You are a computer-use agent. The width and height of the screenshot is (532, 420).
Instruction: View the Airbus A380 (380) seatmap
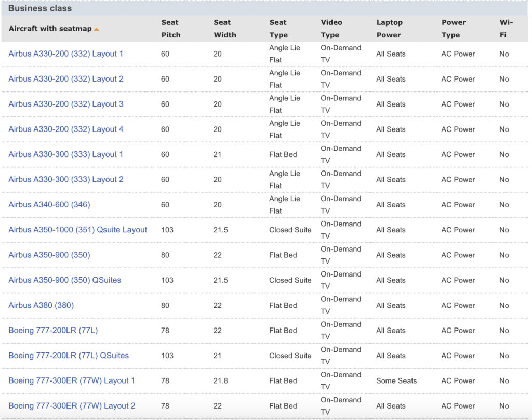click(x=41, y=305)
